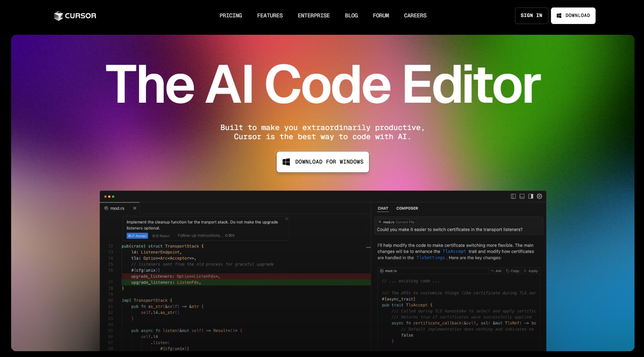Viewport: 644px width, 357px height.
Task: Select the CHAT tab
Action: click(383, 208)
